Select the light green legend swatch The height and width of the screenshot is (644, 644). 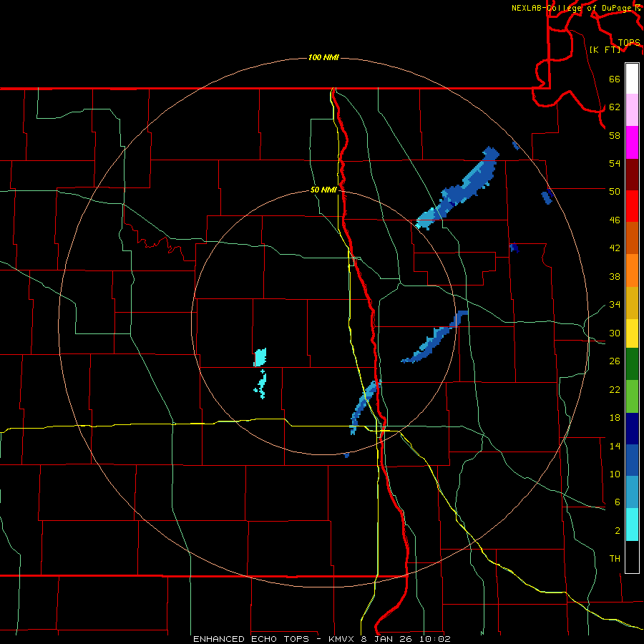632,396
